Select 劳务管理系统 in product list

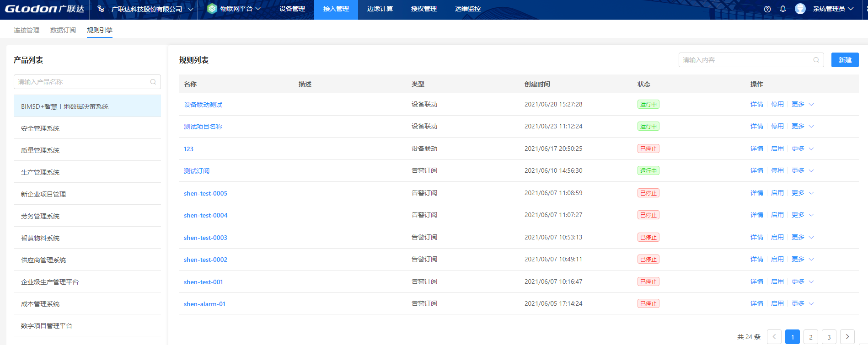coord(87,216)
